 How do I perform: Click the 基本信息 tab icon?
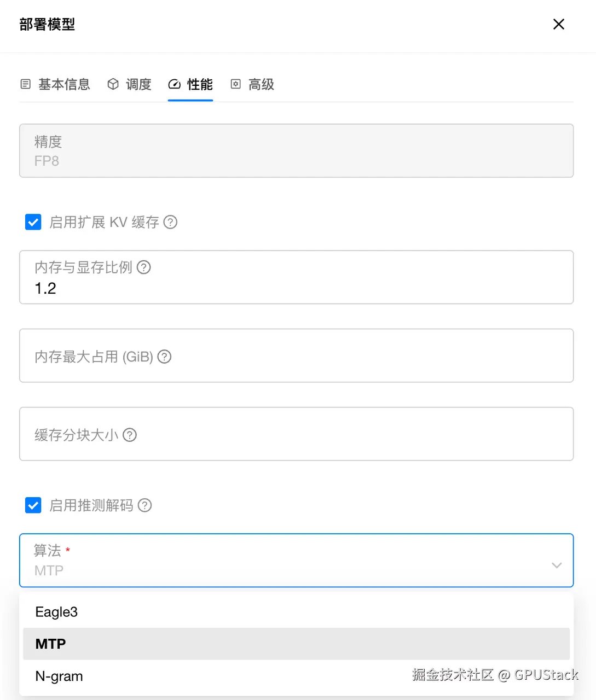[25, 84]
